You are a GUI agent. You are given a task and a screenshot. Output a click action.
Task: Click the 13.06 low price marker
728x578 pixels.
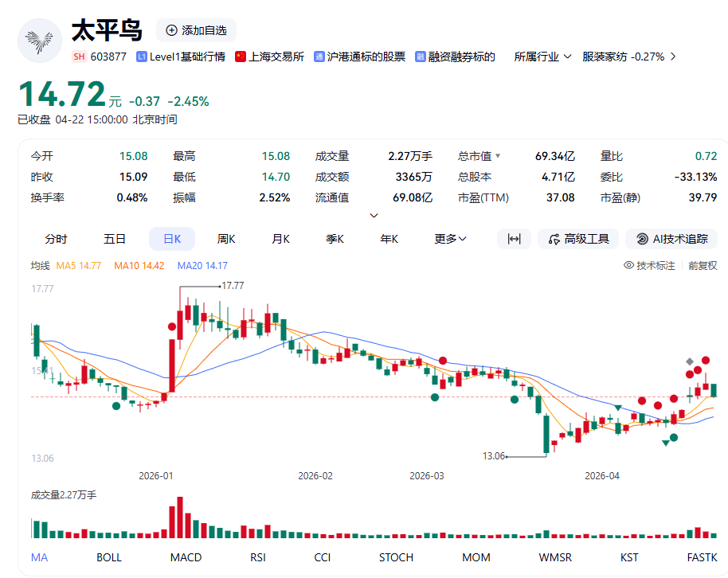pos(494,456)
